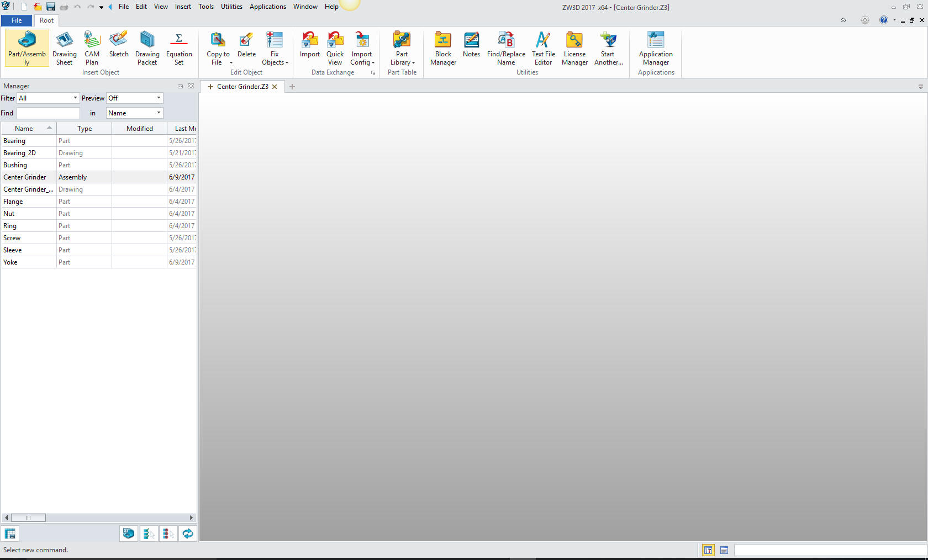Open Find/Replace Name utility
The image size is (928, 560).
tap(506, 48)
